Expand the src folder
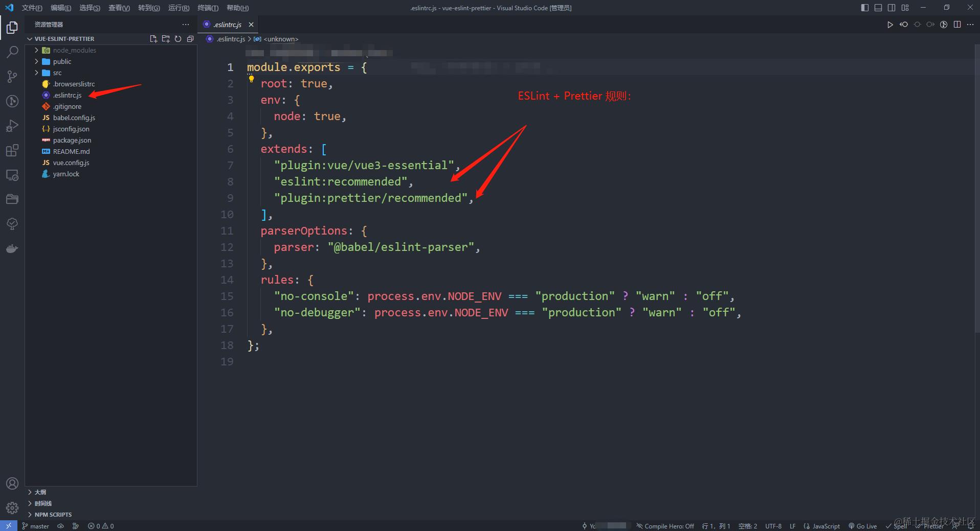Viewport: 980px width, 531px height. pos(36,73)
